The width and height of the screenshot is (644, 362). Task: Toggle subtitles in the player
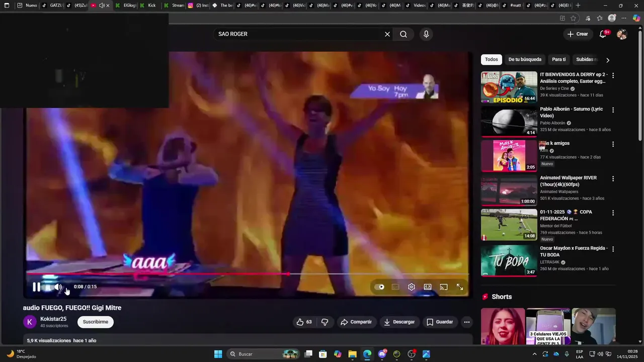click(x=395, y=287)
